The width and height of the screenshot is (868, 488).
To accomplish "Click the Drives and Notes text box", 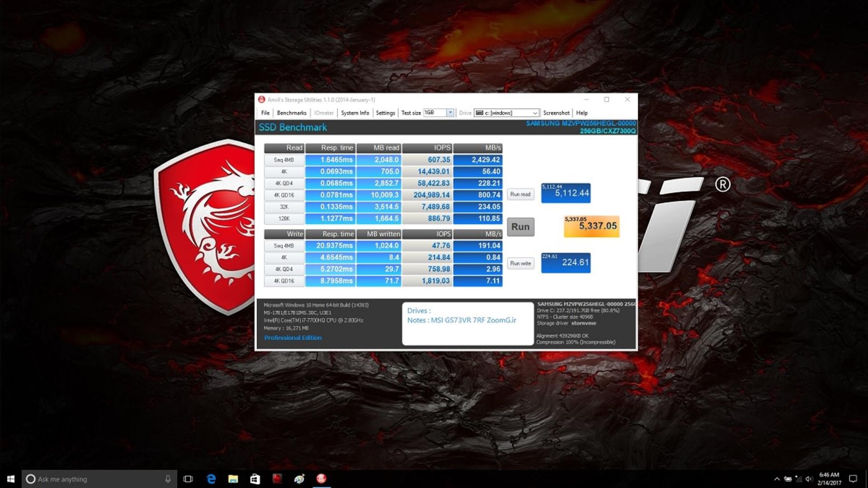I will click(x=468, y=324).
